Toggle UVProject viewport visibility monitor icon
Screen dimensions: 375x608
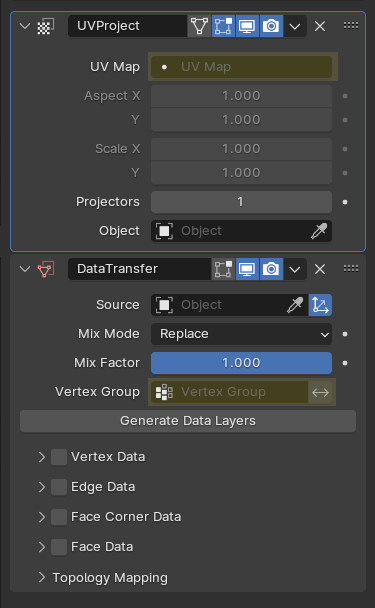(247, 26)
